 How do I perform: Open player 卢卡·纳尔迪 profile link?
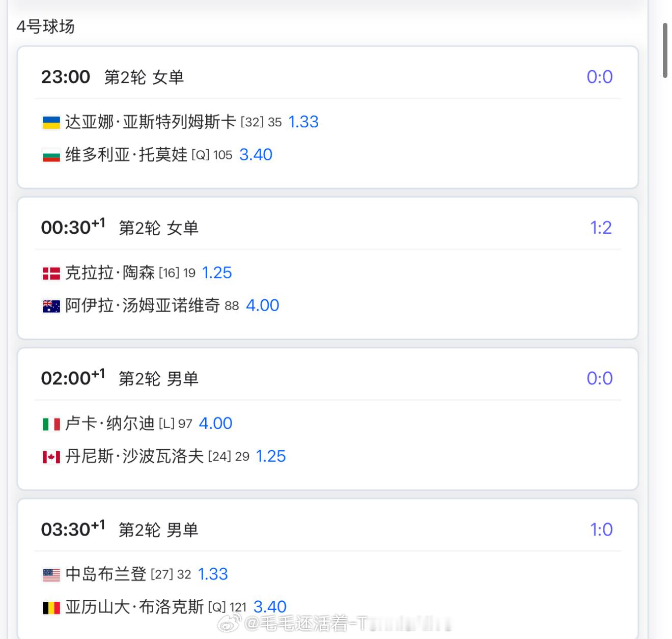[x=109, y=424]
